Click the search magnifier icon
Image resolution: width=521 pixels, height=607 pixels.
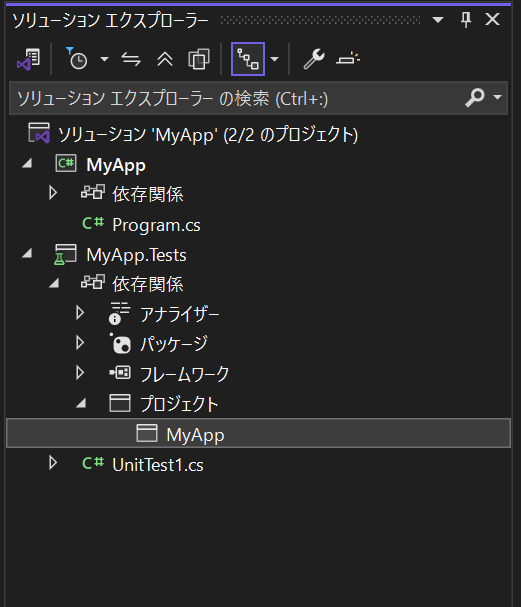tap(475, 98)
